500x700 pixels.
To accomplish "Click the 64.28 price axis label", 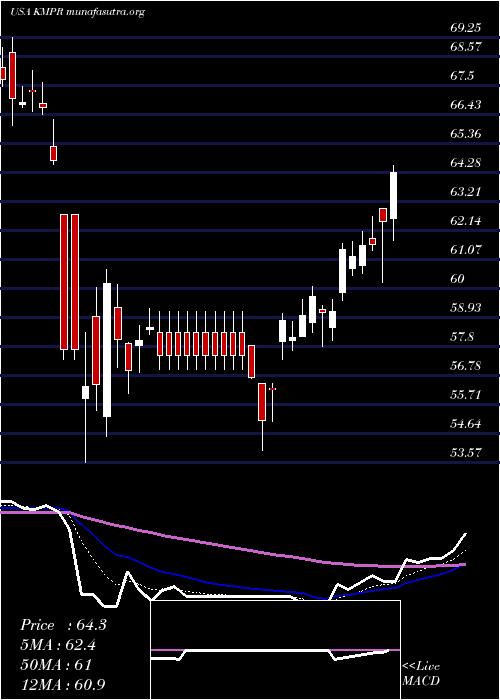I will coord(465,162).
